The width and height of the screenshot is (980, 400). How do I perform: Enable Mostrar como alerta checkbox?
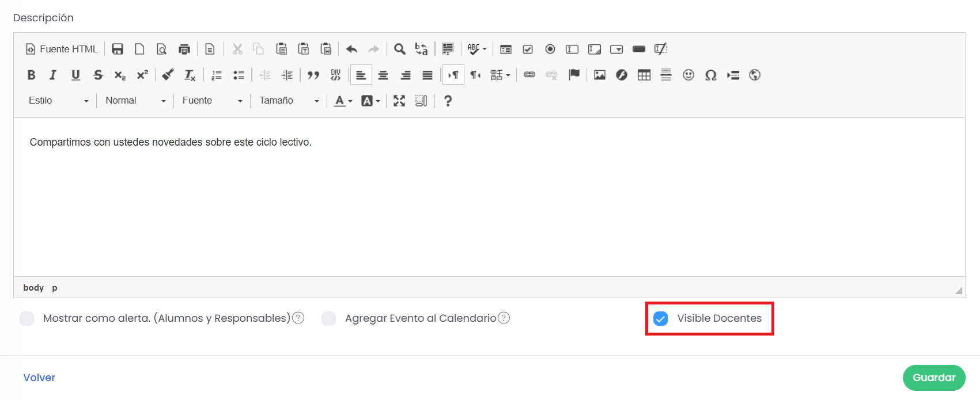(27, 318)
